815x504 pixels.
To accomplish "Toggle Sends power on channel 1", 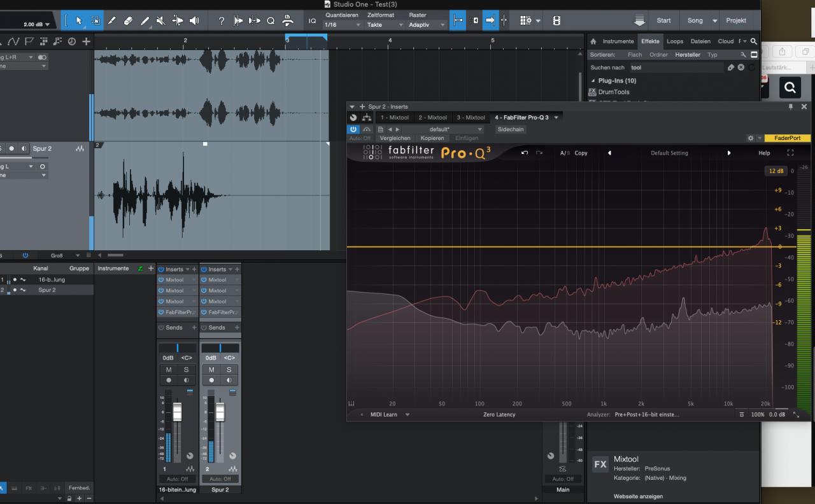I will (161, 328).
